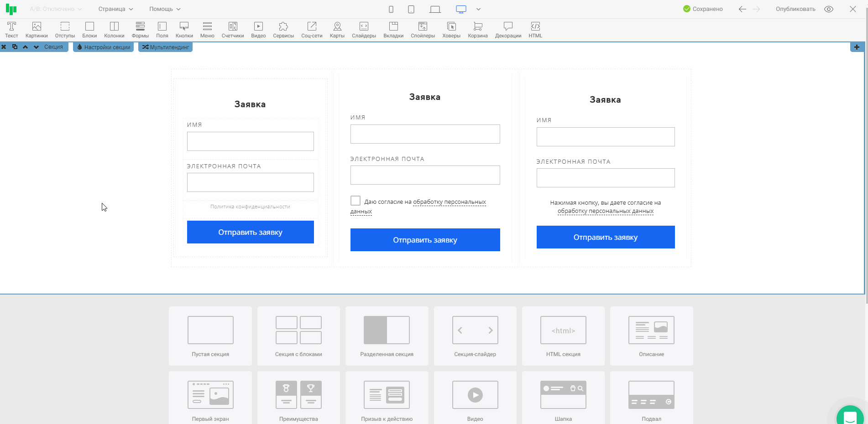Image resolution: width=868 pixels, height=424 pixels.
Task: Select the Maps (Карты) tool icon
Action: point(337,30)
